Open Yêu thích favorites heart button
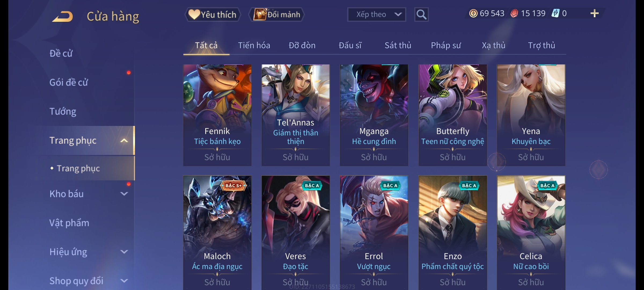The width and height of the screenshot is (644, 290). pyautogui.click(x=213, y=15)
